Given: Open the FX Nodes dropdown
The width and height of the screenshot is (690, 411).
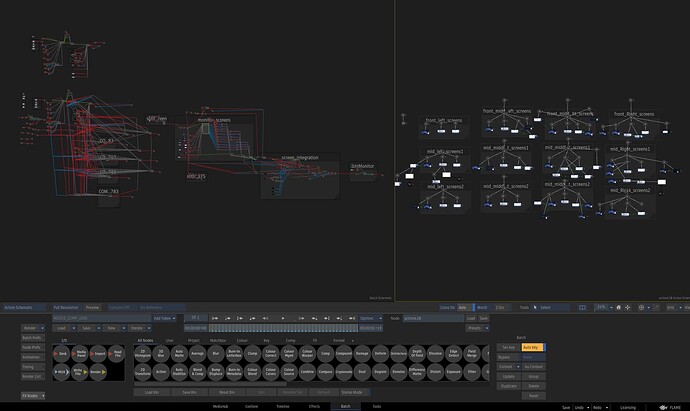Looking at the screenshot, I should (33, 396).
